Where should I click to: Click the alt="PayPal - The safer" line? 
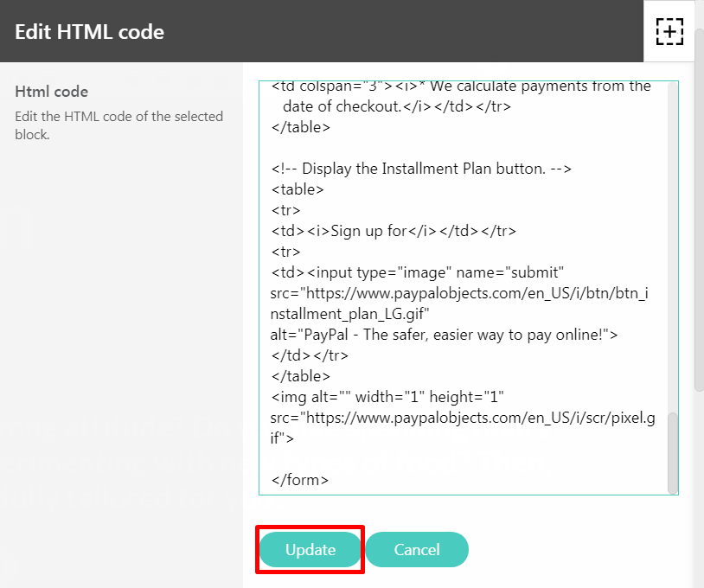click(444, 335)
